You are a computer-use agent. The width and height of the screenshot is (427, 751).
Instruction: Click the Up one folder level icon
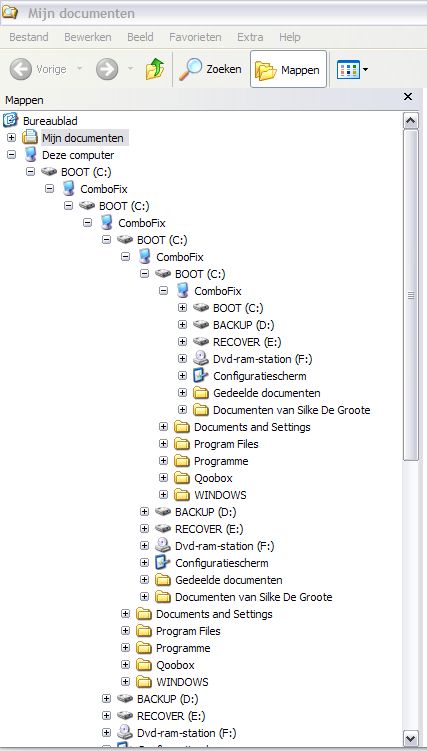pyautogui.click(x=155, y=69)
